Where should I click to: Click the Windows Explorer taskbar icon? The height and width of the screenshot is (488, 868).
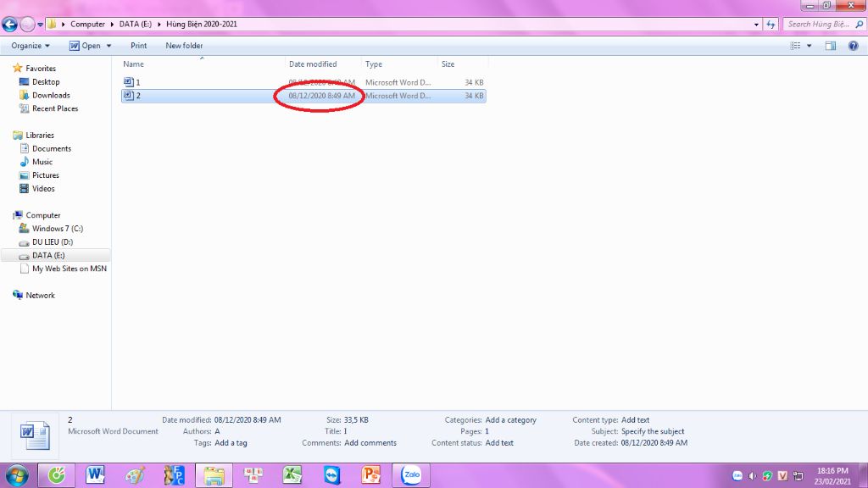click(214, 475)
